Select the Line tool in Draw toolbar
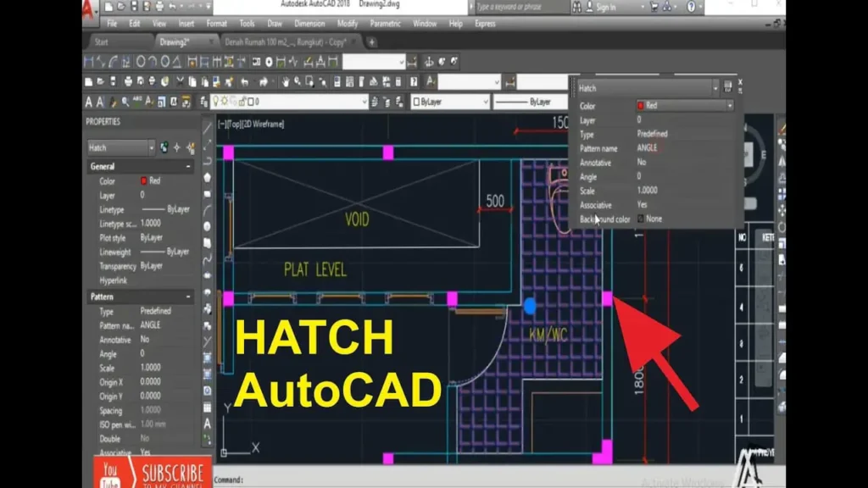The image size is (868, 488). coord(208,130)
